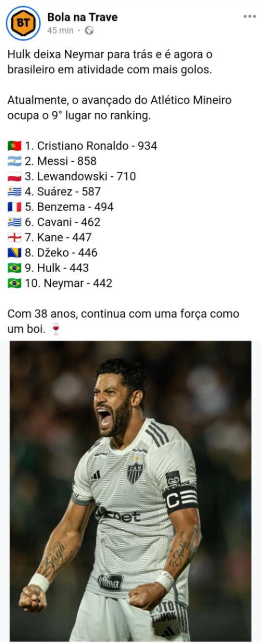Click the 45 min timestamp
The height and width of the screenshot is (644, 261).
pyautogui.click(x=60, y=31)
